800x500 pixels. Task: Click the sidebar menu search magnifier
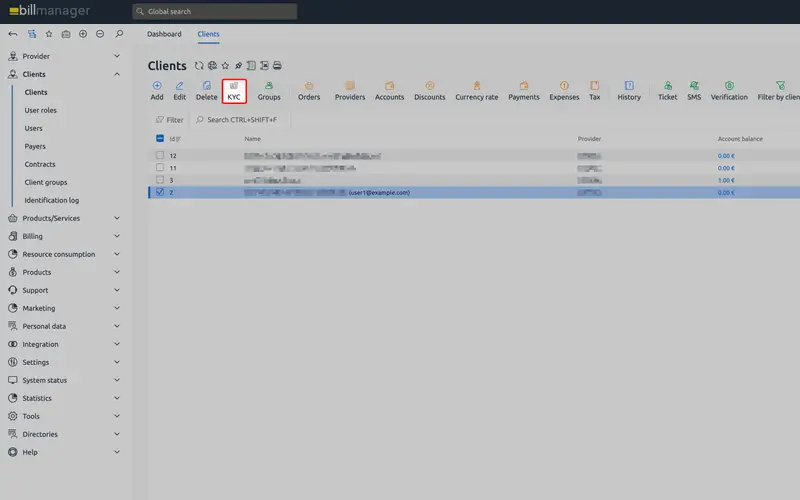[119, 34]
